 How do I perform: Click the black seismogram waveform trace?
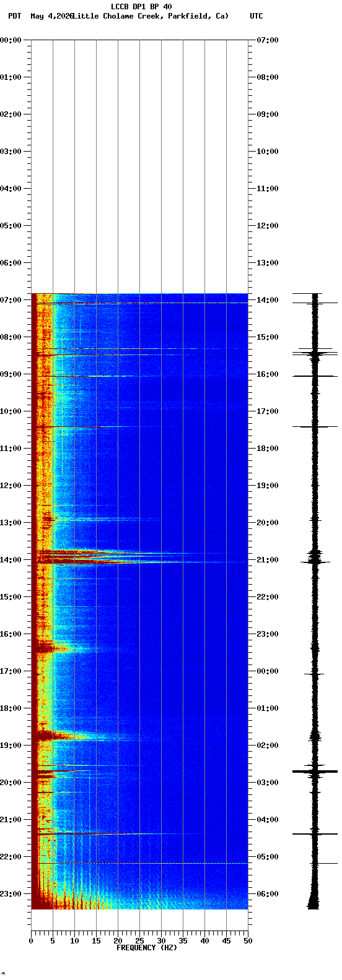click(x=315, y=601)
